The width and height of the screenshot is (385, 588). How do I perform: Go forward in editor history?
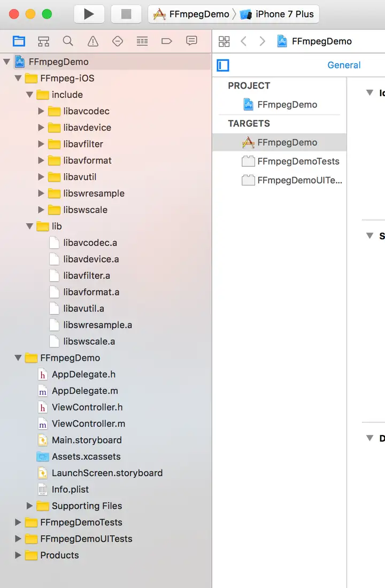pos(263,41)
